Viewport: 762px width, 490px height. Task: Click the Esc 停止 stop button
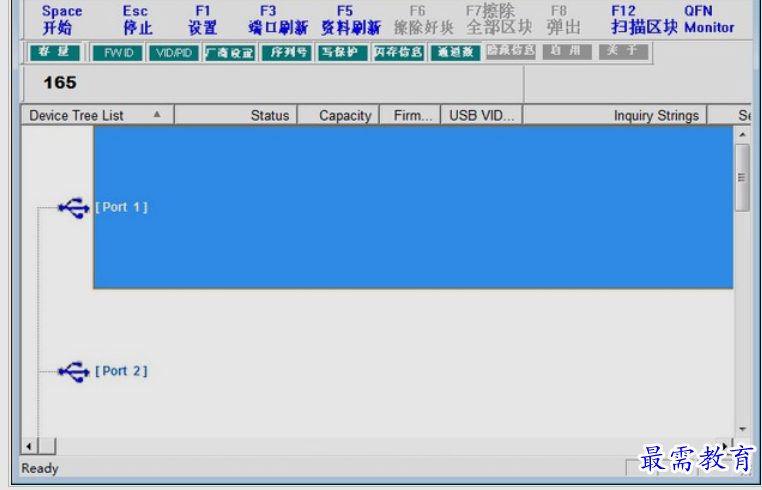(x=138, y=20)
